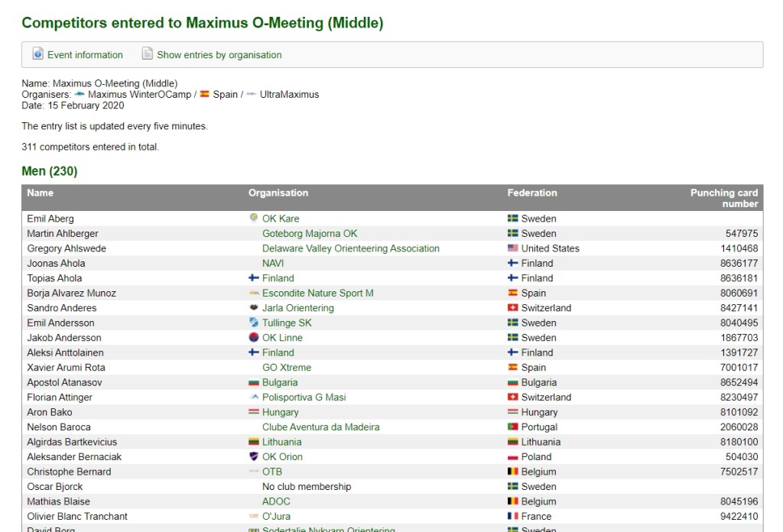Click the Tullinge SK club logo icon

pos(254,323)
